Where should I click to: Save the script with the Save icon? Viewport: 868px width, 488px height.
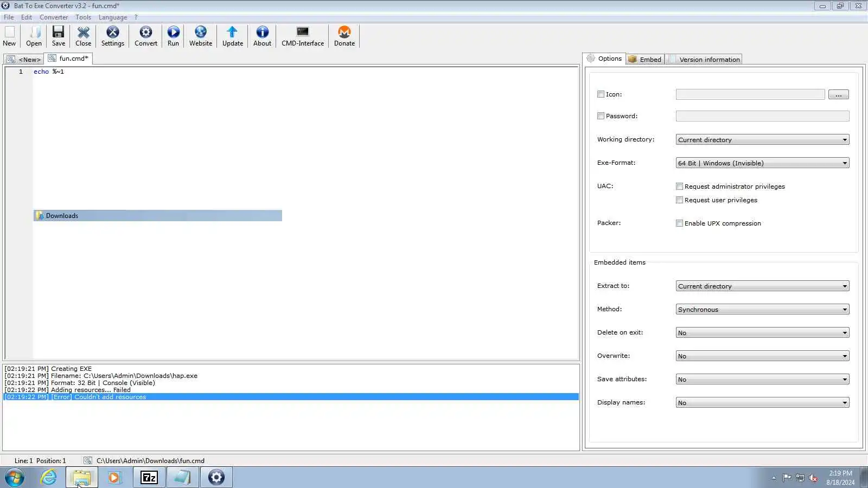[x=58, y=36]
